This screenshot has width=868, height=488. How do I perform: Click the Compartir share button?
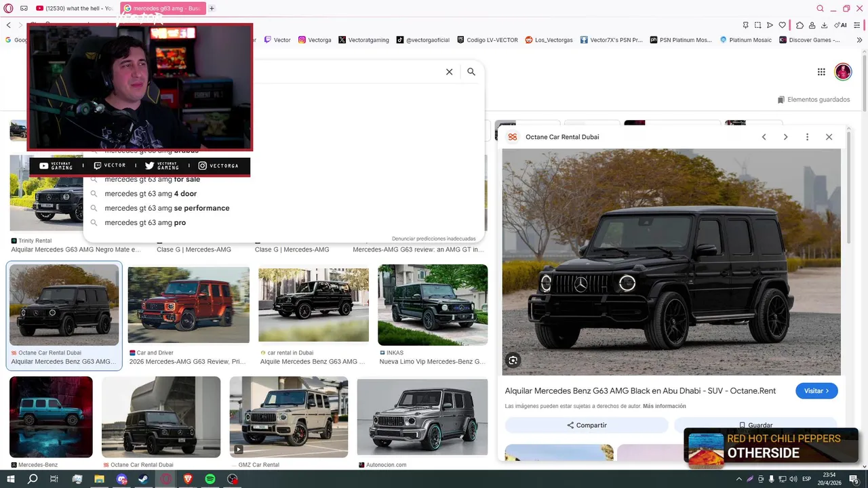pyautogui.click(x=587, y=425)
